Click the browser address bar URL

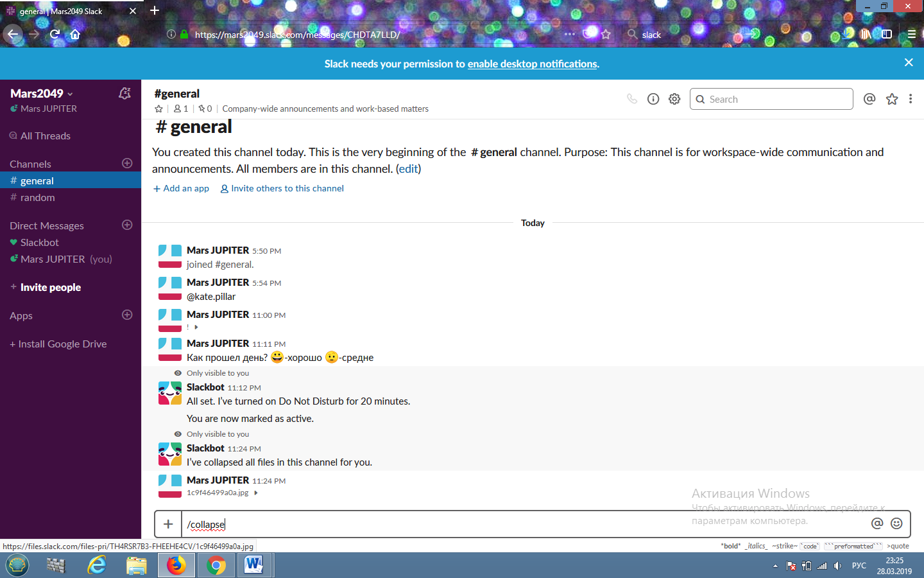pos(298,35)
